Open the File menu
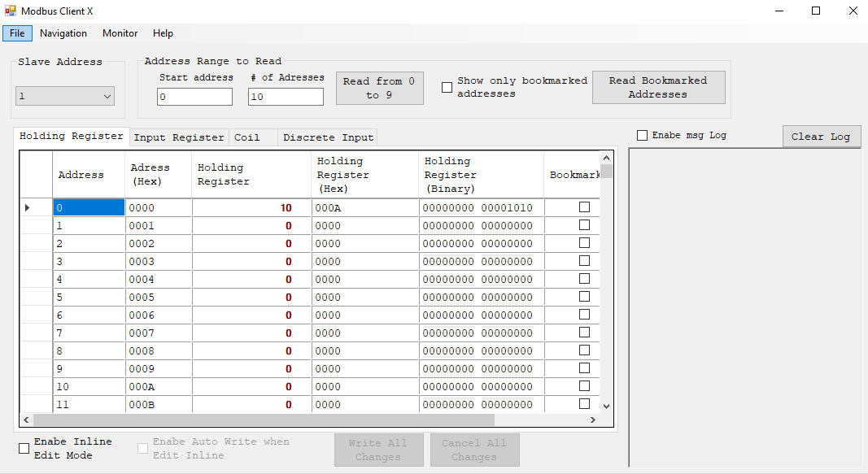The width and height of the screenshot is (868, 474). click(x=17, y=33)
